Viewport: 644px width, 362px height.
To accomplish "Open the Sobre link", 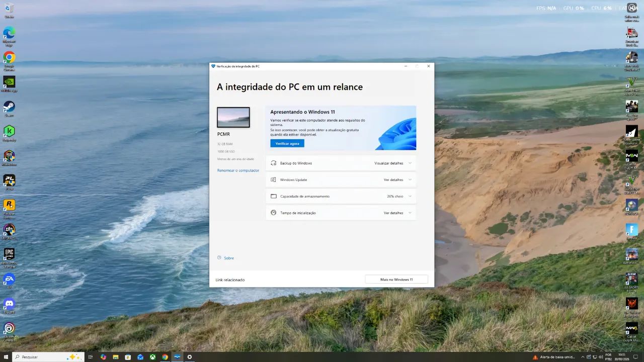I will pyautogui.click(x=229, y=258).
